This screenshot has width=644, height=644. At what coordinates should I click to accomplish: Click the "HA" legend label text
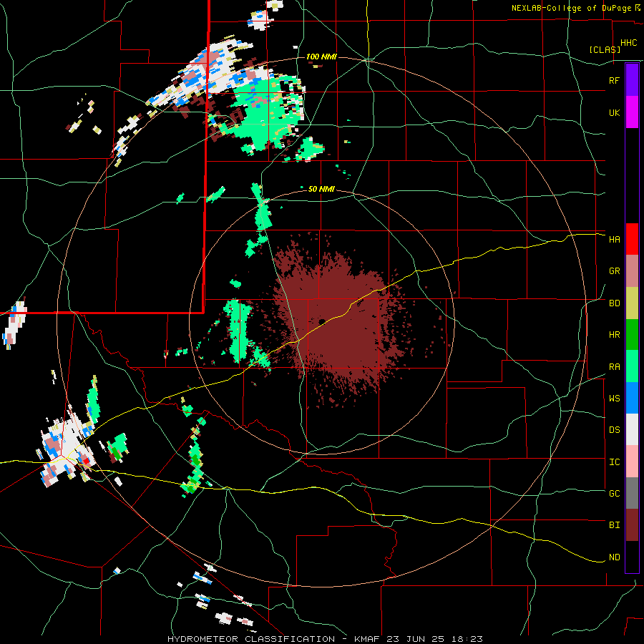615,240
